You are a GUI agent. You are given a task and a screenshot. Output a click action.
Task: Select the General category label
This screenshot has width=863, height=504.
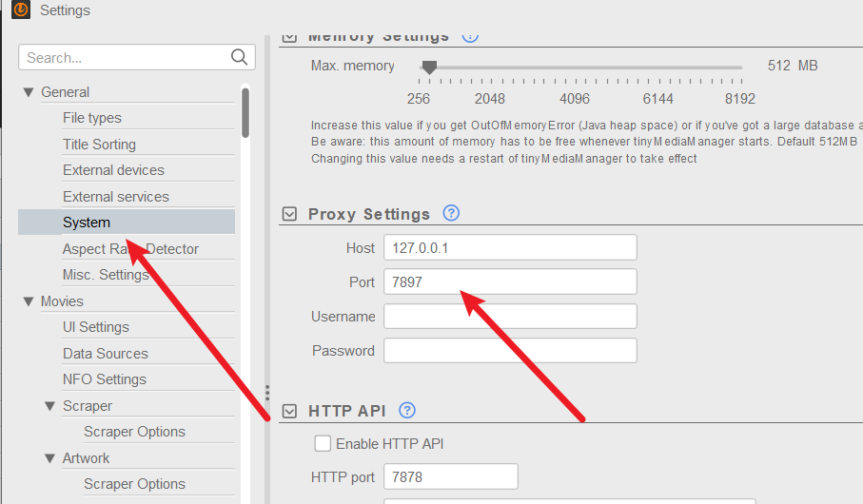pyautogui.click(x=65, y=92)
